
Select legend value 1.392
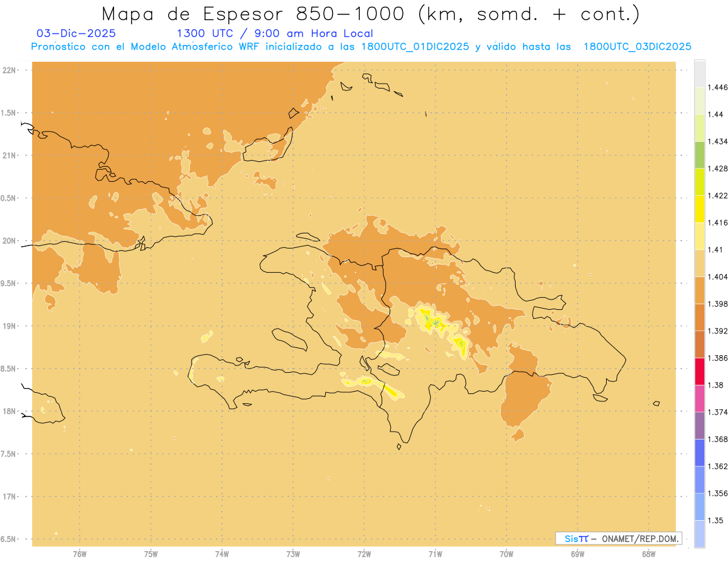coord(717,331)
